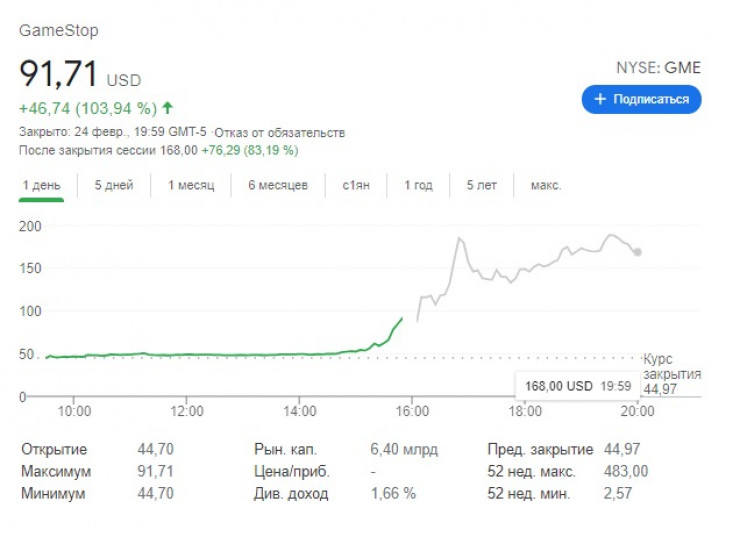Image resolution: width=740 pixels, height=537 pixels.
Task: Switch chart to 1 месяц range
Action: 191,185
